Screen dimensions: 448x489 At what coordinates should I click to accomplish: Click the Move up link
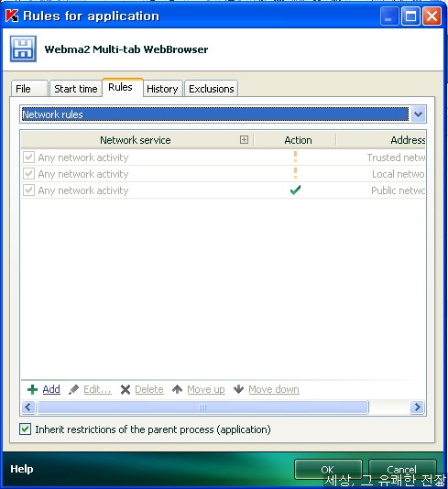pos(206,389)
